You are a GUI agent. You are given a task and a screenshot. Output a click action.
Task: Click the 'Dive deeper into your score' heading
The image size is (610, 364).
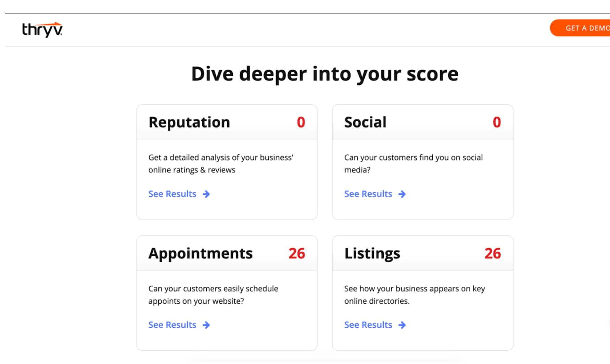pyautogui.click(x=325, y=74)
